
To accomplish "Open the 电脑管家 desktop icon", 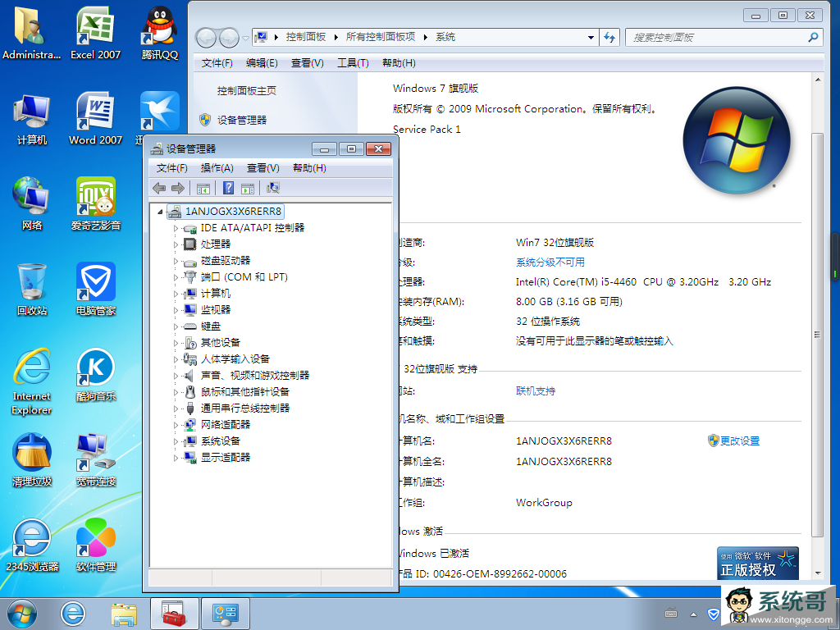I will tap(95, 290).
